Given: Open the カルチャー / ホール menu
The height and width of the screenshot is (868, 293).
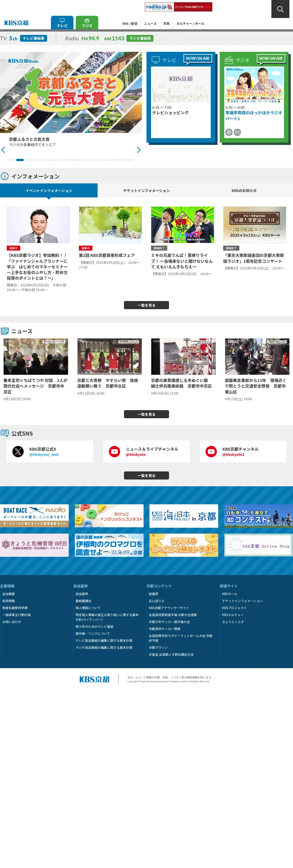Looking at the screenshot, I should tap(190, 24).
